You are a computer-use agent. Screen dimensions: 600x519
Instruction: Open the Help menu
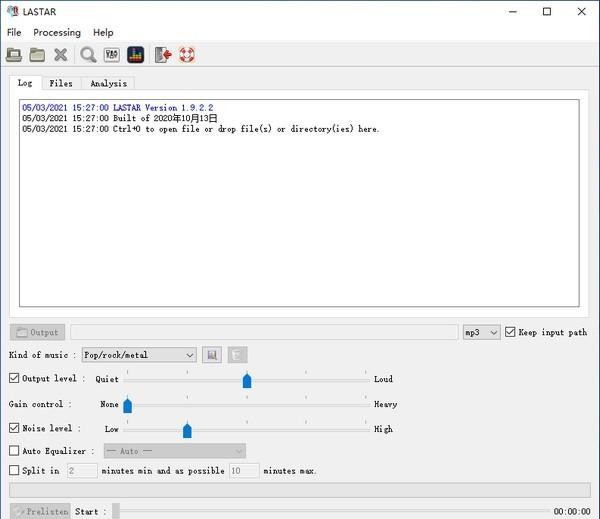coord(103,33)
